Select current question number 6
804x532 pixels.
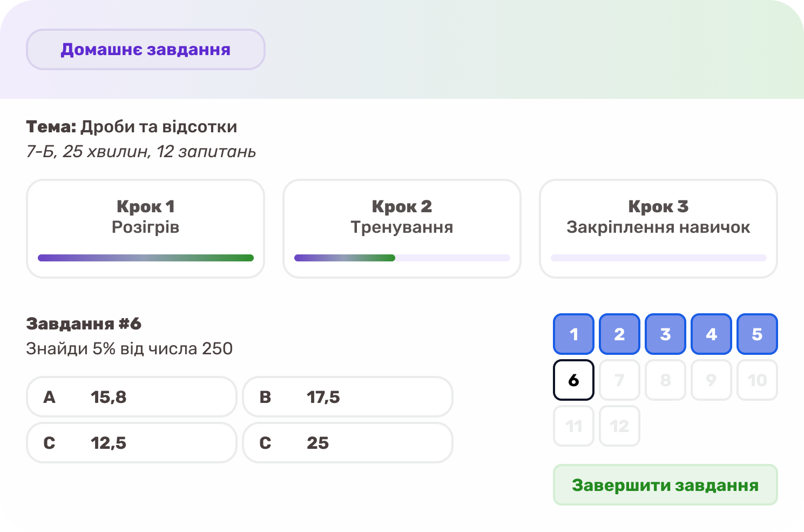[x=573, y=380]
